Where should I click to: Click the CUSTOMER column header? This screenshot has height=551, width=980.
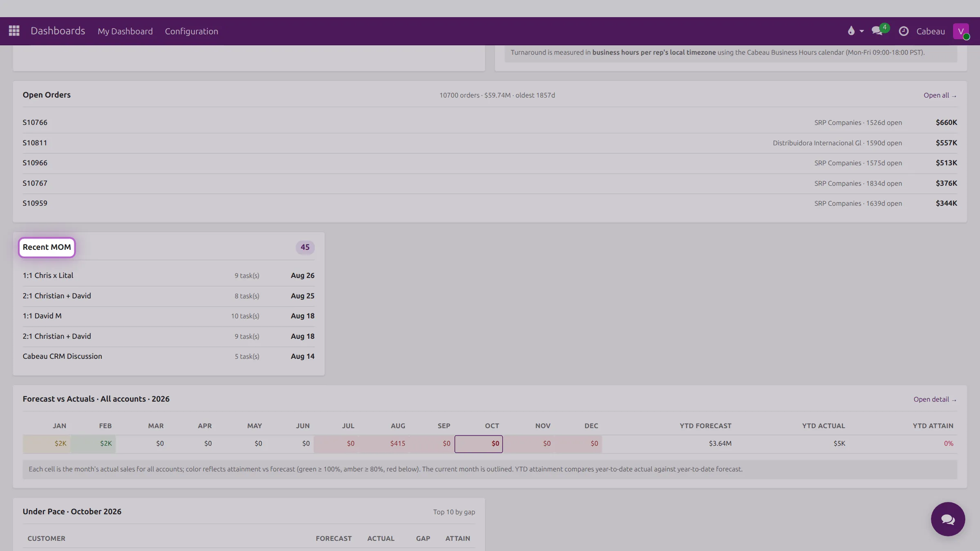[46, 538]
